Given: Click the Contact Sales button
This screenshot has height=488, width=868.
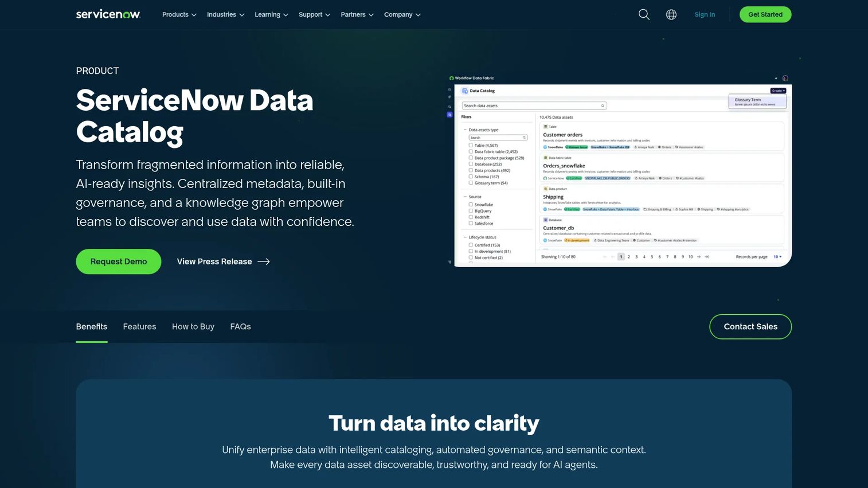Looking at the screenshot, I should pyautogui.click(x=750, y=327).
